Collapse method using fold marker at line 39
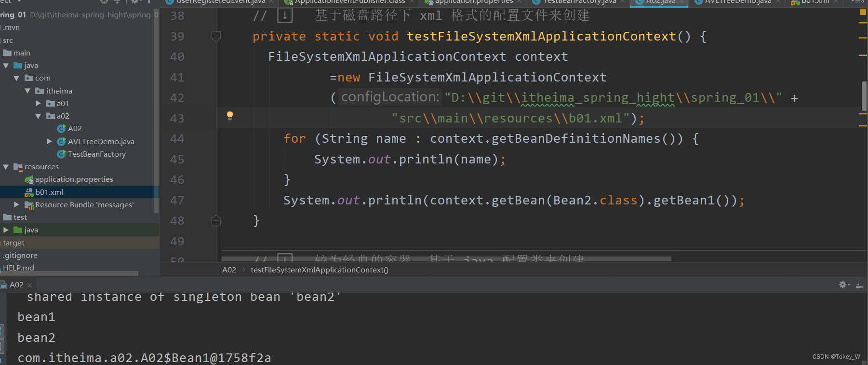 (x=216, y=36)
